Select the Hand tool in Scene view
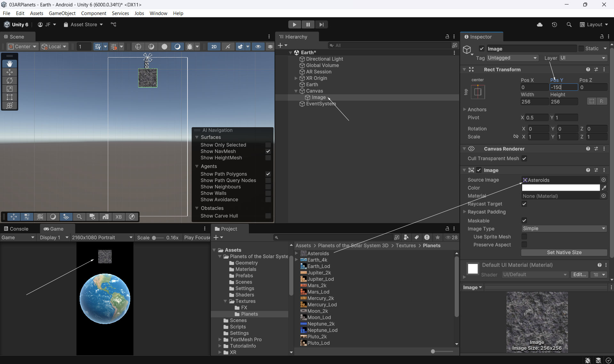Screen dimensions: 614x364 click(10, 64)
